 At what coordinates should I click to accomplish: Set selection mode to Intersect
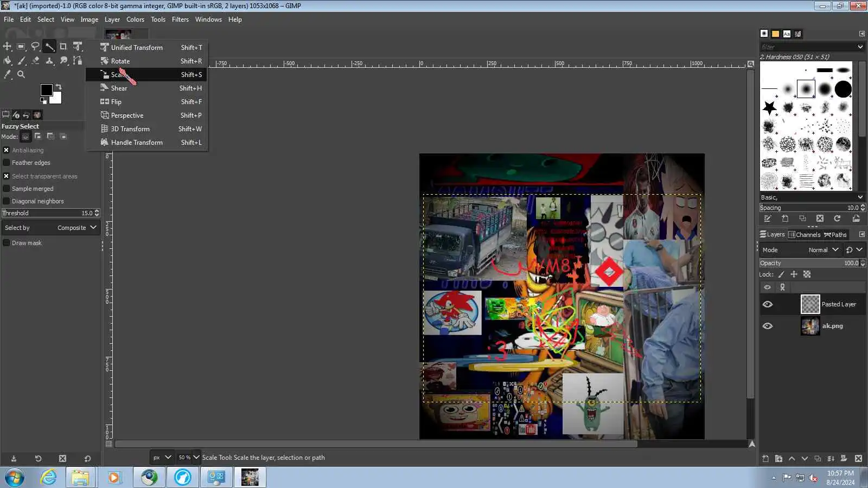(63, 137)
